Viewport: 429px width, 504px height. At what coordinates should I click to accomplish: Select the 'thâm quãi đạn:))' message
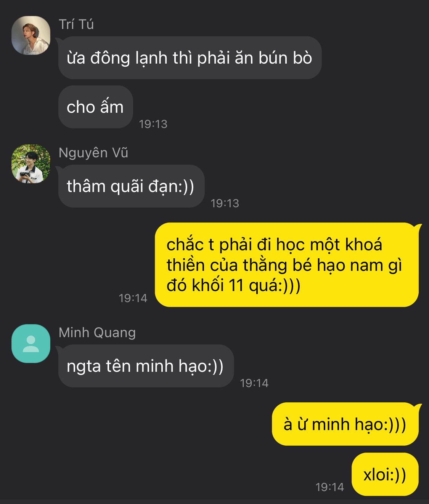coord(131,186)
